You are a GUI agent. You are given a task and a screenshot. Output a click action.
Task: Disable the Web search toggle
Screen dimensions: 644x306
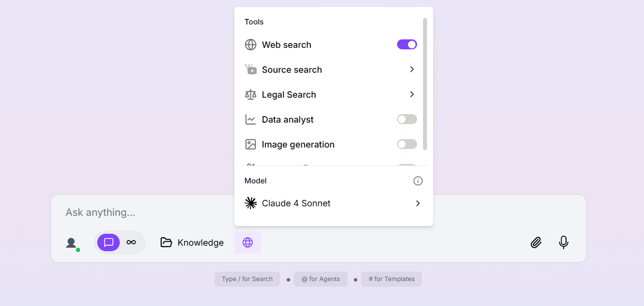coord(407,45)
